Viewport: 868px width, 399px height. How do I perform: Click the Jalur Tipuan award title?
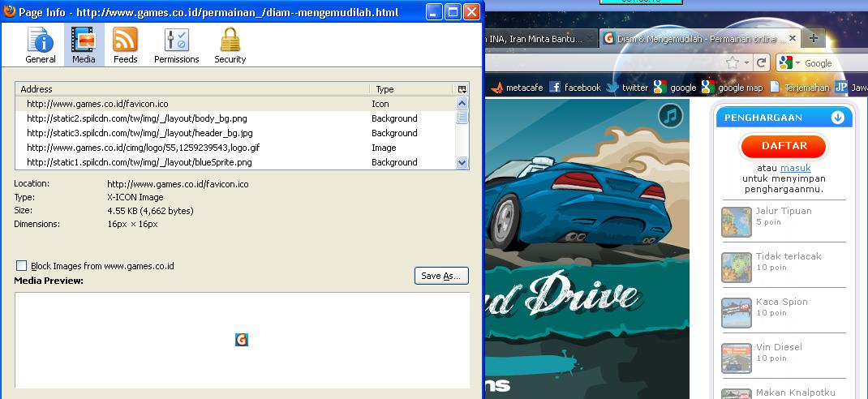pos(784,211)
